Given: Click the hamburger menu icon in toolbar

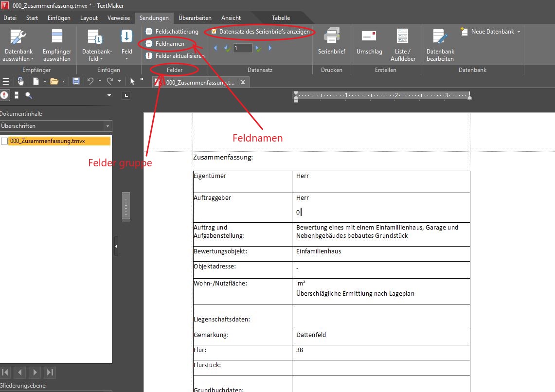Looking at the screenshot, I should pos(6,81).
